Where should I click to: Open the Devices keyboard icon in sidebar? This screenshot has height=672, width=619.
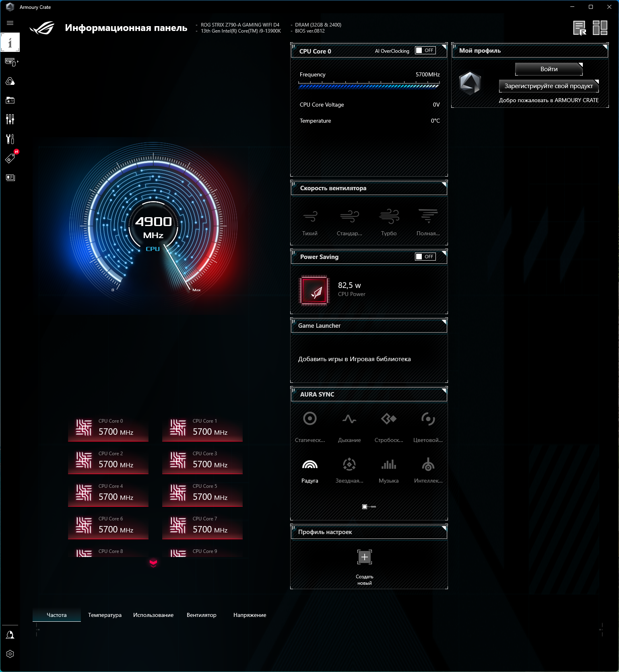10,62
